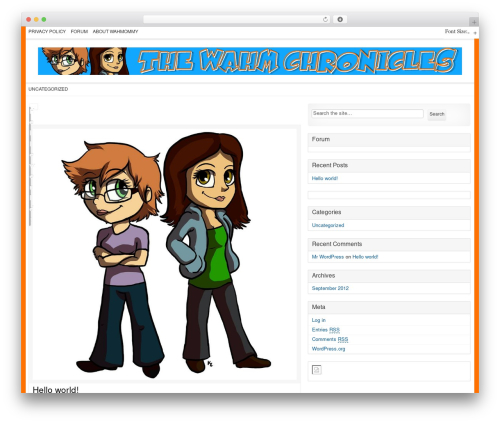Open a new browser tab with plus button

coord(474,22)
